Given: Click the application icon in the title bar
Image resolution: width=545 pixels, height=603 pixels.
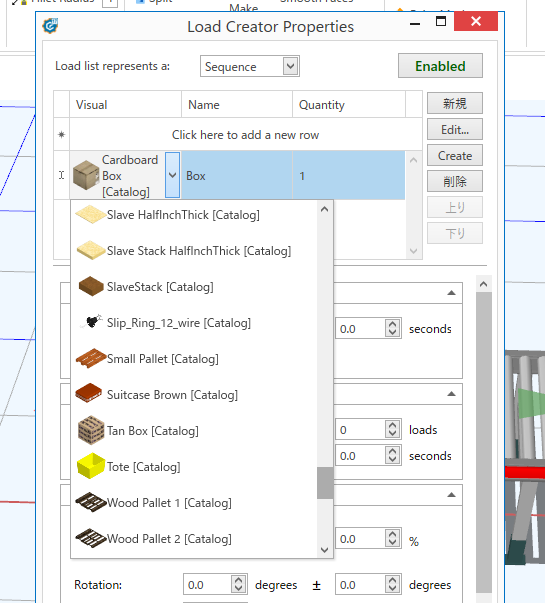Looking at the screenshot, I should tap(50, 26).
